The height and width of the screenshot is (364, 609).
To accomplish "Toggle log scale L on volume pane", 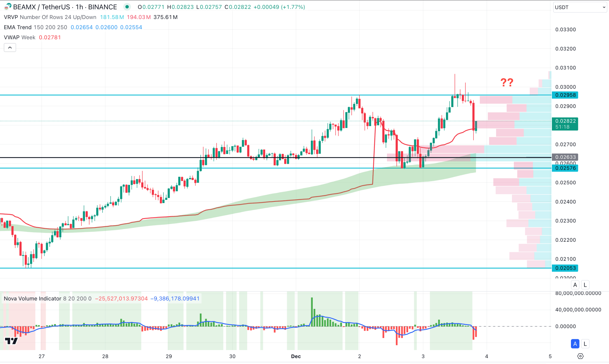I will [585, 344].
